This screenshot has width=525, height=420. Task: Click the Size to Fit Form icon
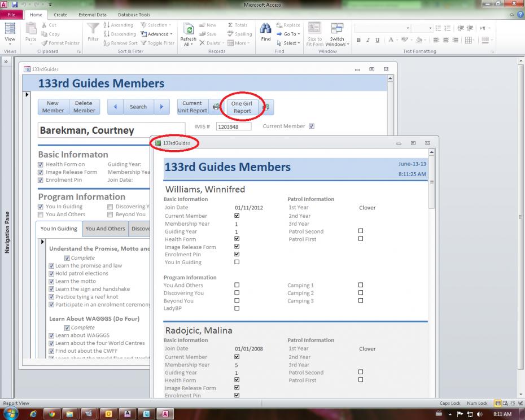tap(314, 29)
